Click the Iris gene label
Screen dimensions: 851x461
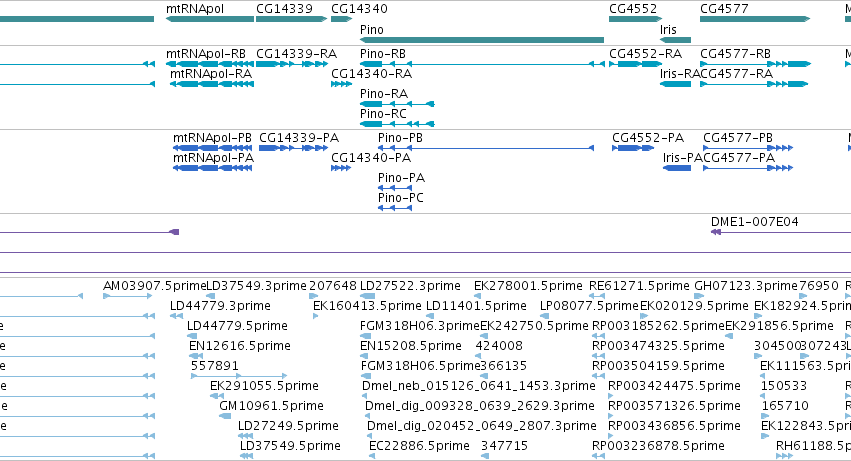668,29
